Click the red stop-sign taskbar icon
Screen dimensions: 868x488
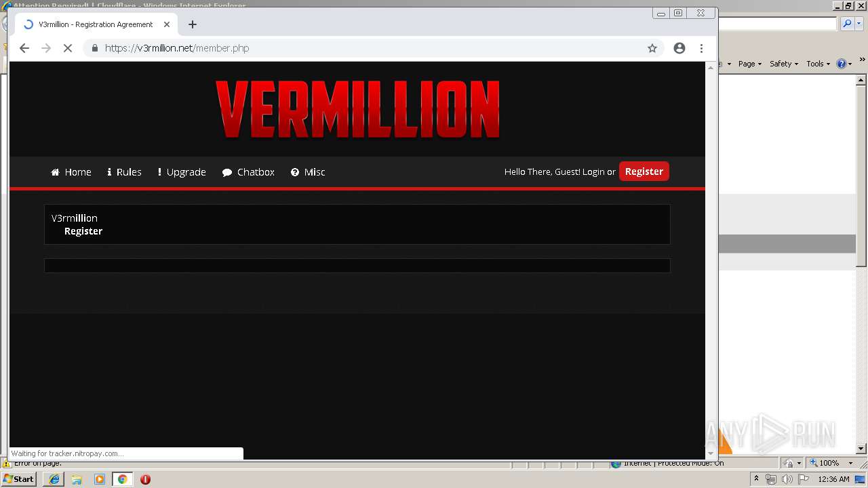click(x=145, y=479)
